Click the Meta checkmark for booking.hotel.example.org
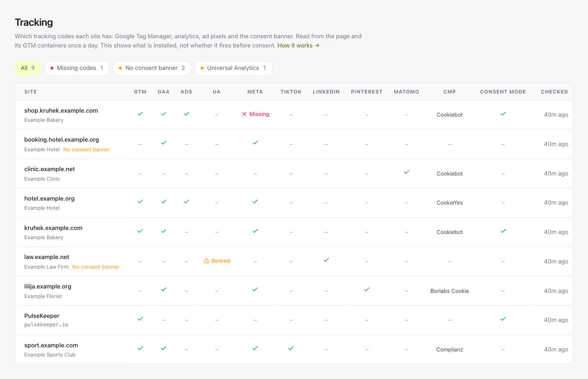The image size is (588, 379). coord(255,143)
